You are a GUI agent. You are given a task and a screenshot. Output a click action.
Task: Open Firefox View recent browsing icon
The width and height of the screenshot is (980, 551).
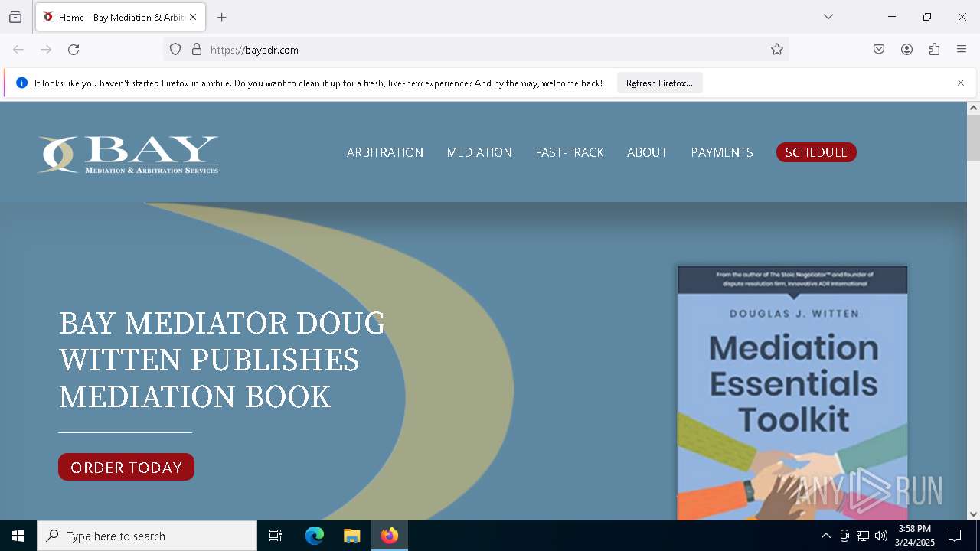point(15,17)
